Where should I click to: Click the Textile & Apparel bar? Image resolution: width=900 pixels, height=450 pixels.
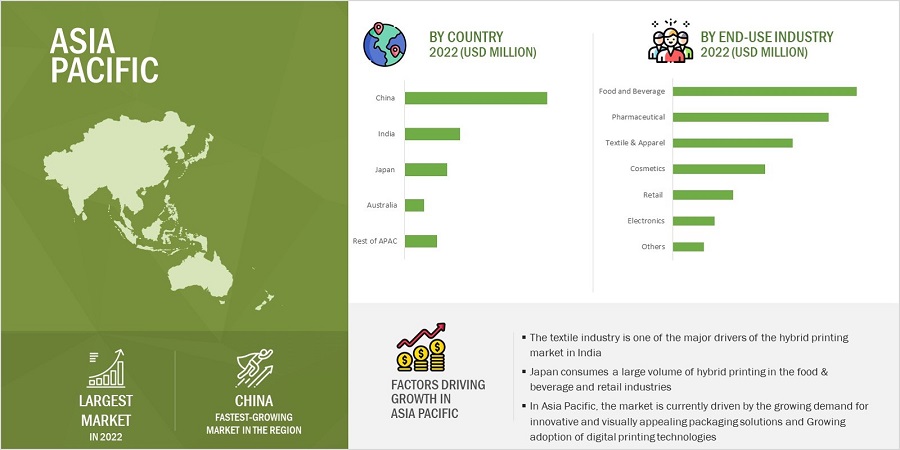(x=732, y=143)
